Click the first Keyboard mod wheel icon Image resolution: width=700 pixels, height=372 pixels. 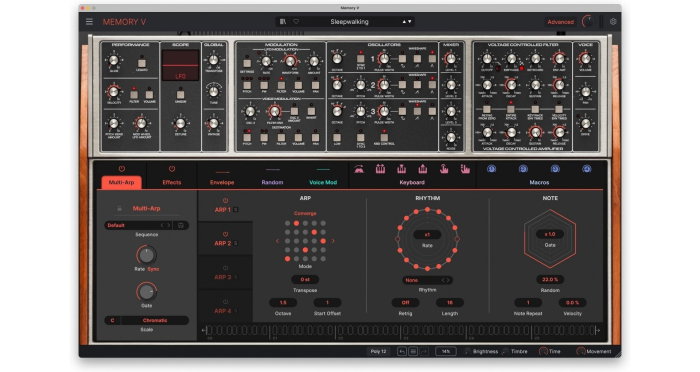[359, 169]
